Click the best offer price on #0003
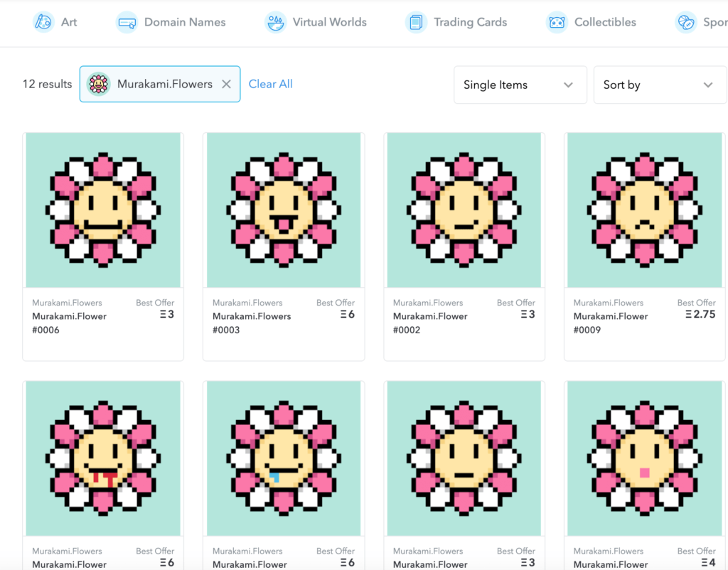 tap(347, 314)
